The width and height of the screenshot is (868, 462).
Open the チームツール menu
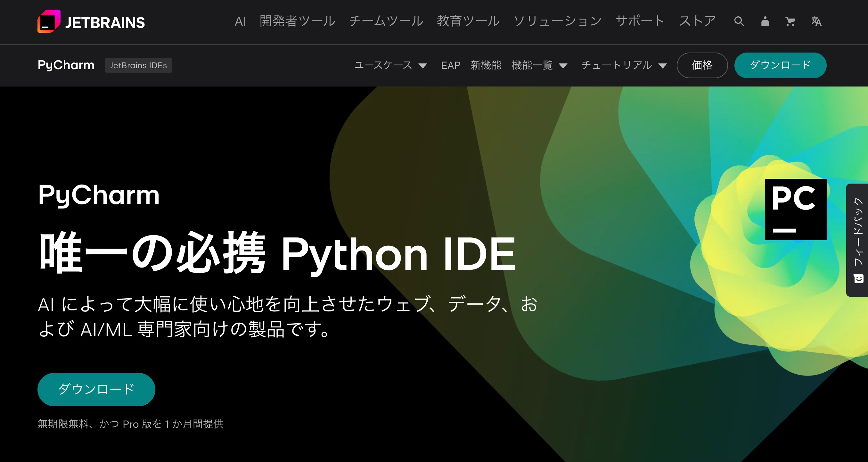[x=386, y=21]
